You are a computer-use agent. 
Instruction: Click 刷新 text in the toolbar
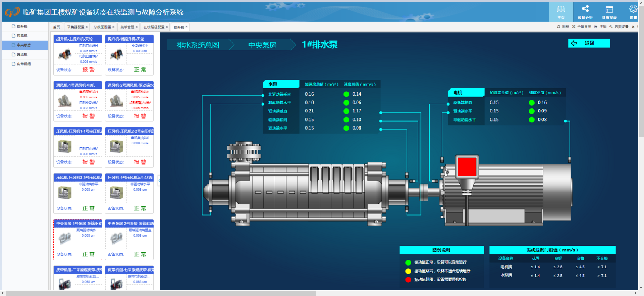click(x=566, y=27)
